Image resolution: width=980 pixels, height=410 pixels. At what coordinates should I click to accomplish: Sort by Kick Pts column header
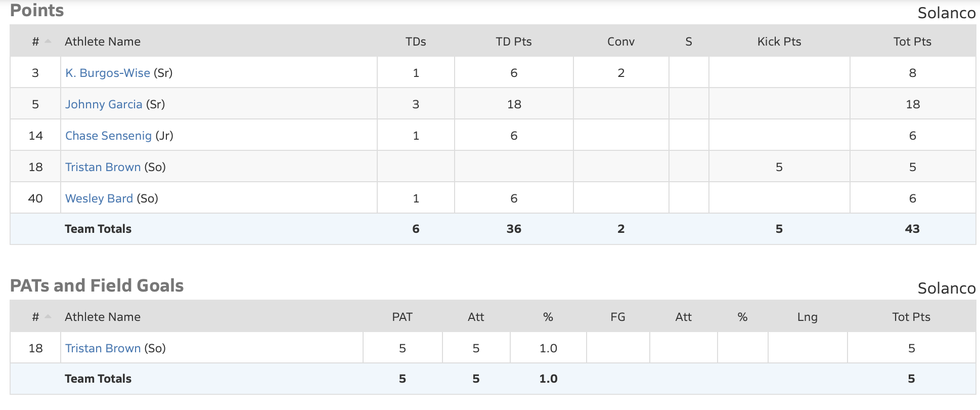[x=779, y=42]
